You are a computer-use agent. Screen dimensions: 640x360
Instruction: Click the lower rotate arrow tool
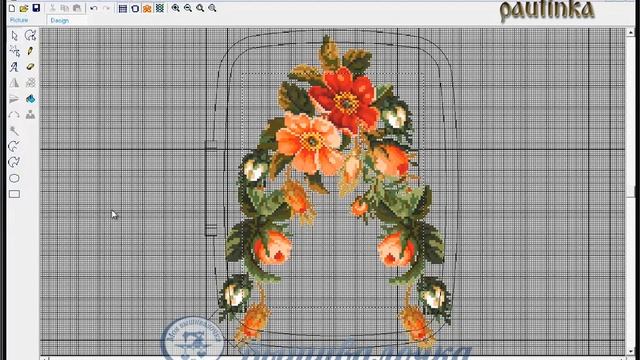[x=14, y=162]
